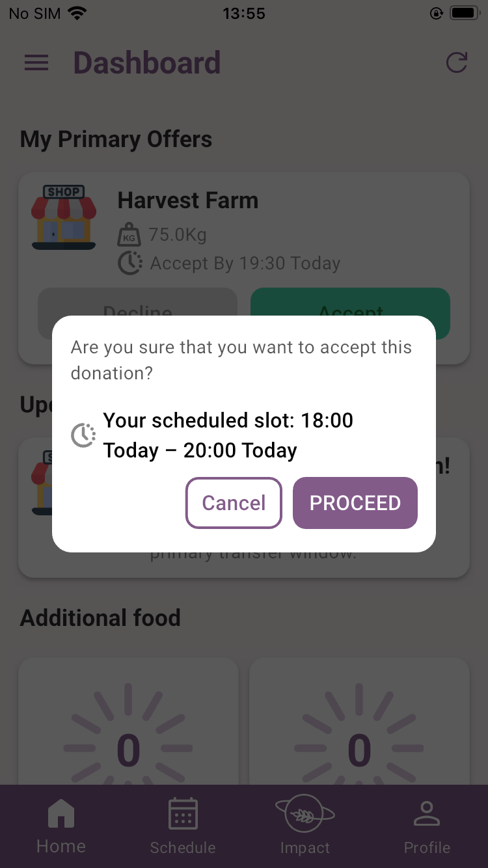Tap the Home house icon
Image resolution: width=488 pixels, height=868 pixels.
coord(61,813)
